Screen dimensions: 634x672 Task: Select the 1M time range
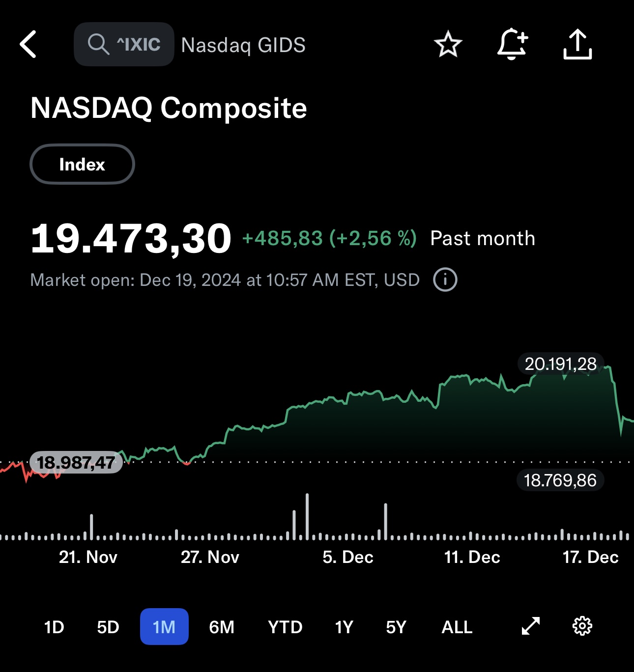coord(164,627)
